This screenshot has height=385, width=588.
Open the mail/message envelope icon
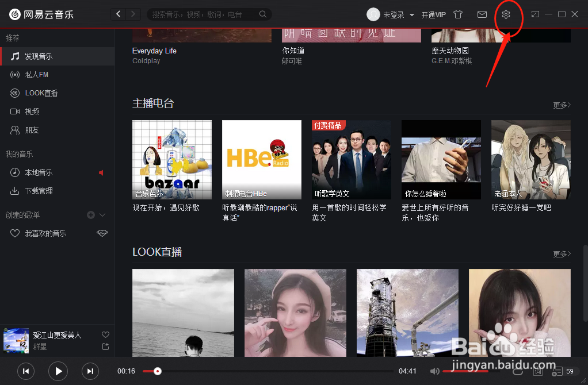[x=482, y=14]
